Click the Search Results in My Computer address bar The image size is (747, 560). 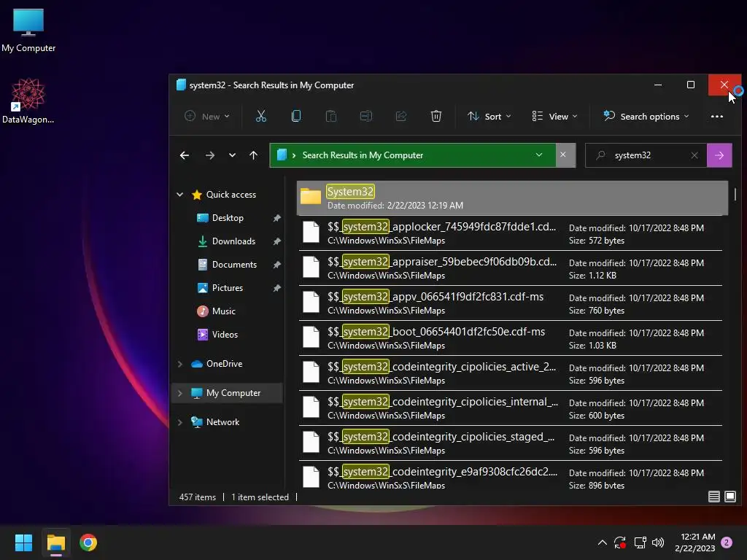point(413,155)
